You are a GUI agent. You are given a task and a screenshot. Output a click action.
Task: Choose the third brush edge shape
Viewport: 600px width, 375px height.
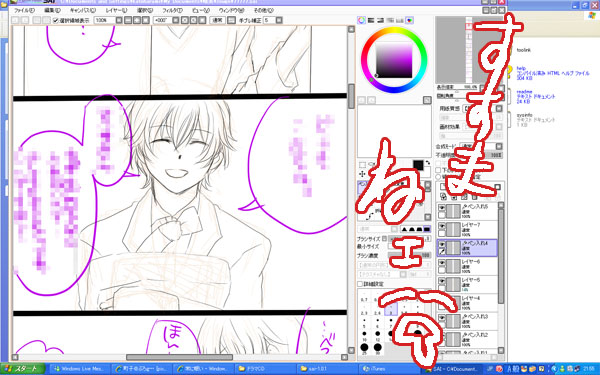[x=419, y=229]
